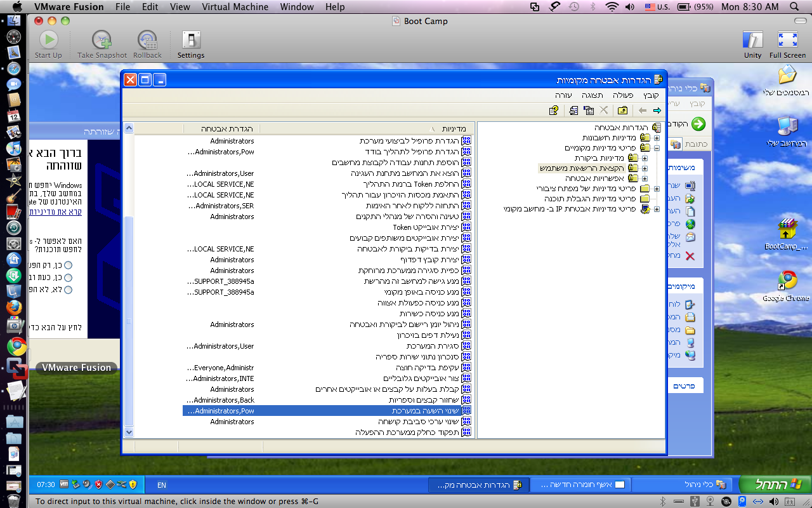Screen dimensions: 812x508
Task: Click the policy list scrollbar down arrow
Action: point(129,432)
